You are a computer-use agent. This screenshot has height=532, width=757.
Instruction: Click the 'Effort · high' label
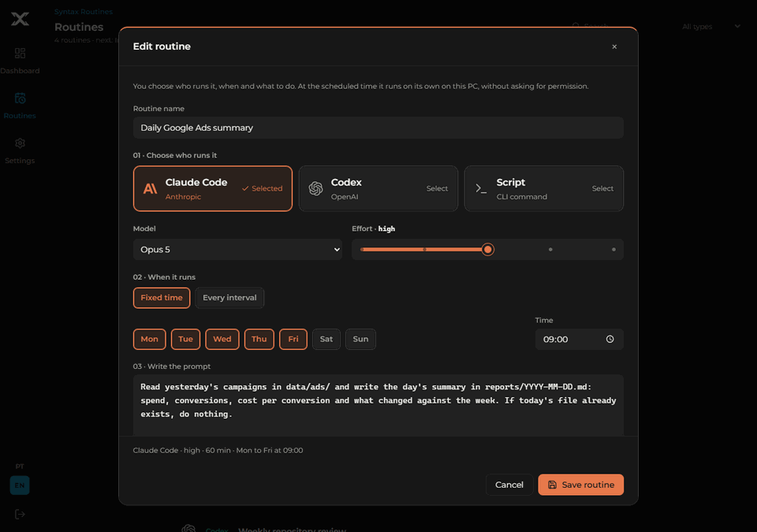pyautogui.click(x=373, y=229)
